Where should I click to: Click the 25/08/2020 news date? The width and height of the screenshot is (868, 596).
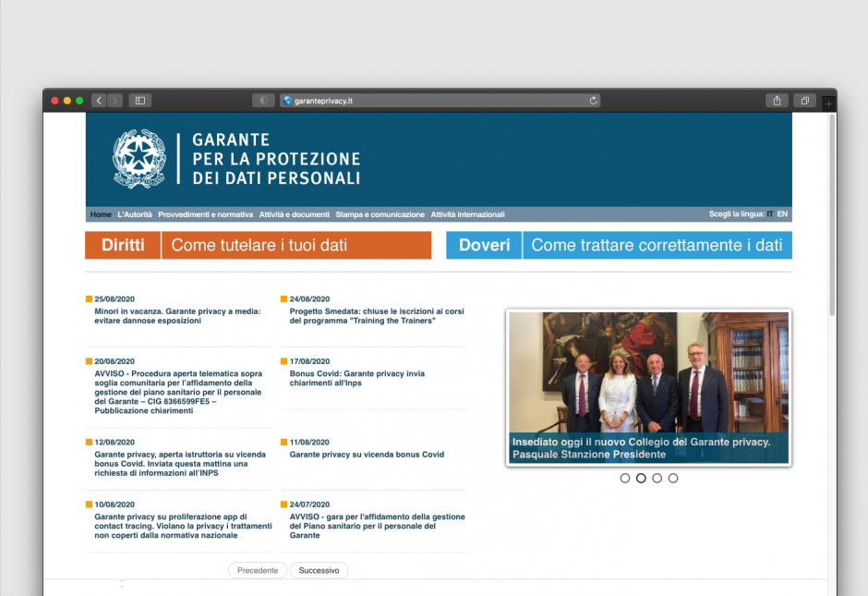(114, 299)
